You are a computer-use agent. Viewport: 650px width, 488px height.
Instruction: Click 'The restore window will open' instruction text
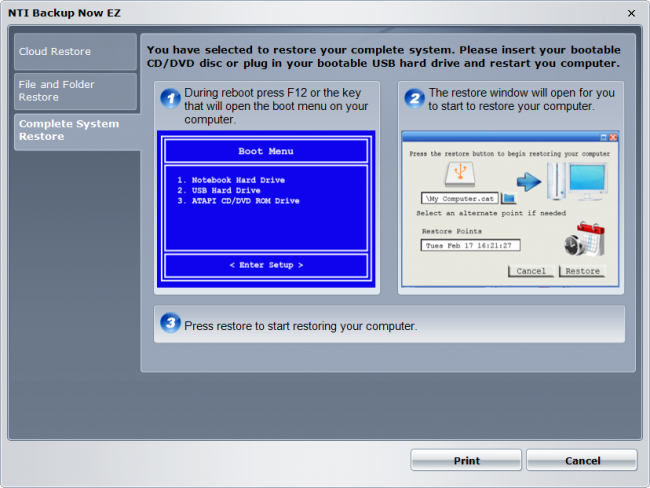pyautogui.click(x=521, y=100)
